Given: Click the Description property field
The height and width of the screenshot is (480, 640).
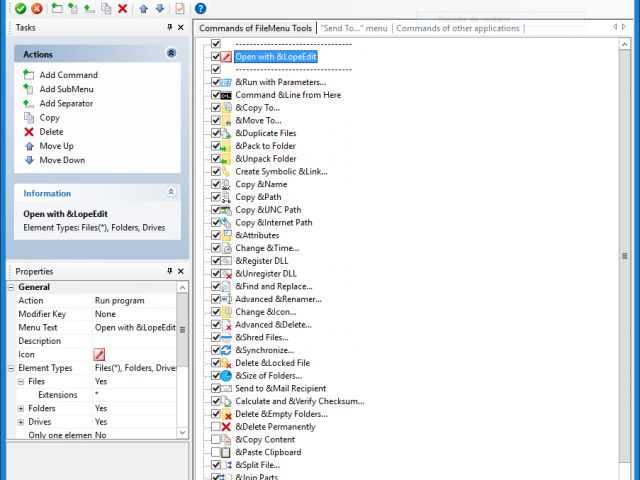Looking at the screenshot, I should pos(134,341).
